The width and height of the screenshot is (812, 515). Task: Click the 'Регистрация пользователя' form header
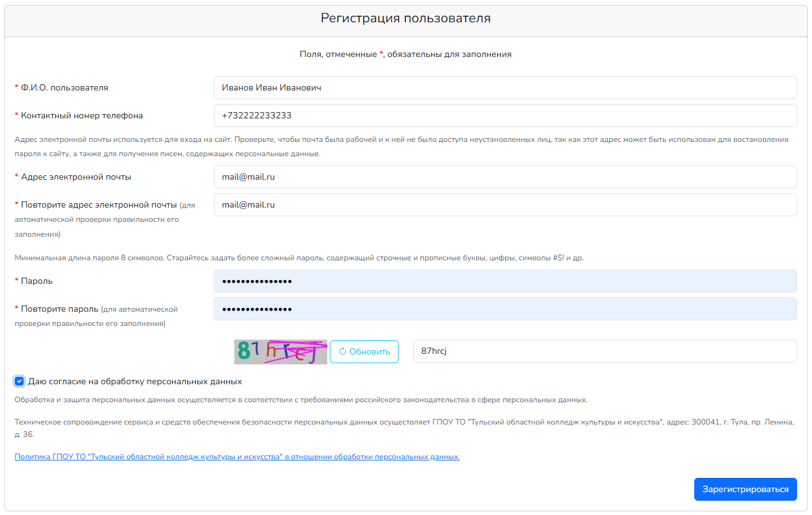tap(405, 19)
